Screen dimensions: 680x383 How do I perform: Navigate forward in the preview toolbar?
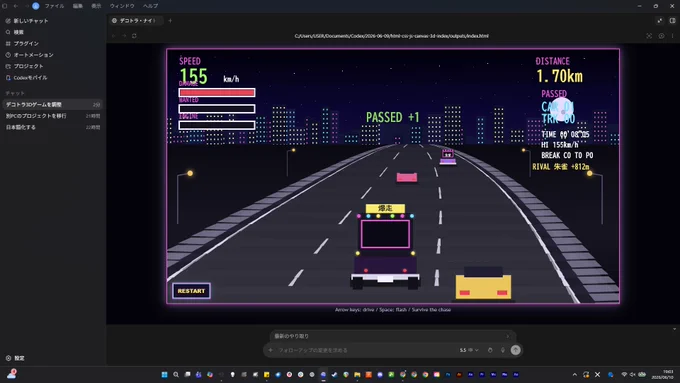[124, 36]
